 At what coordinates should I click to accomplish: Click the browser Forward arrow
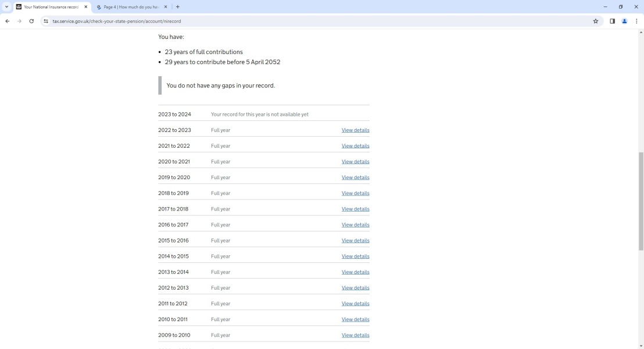tap(19, 21)
